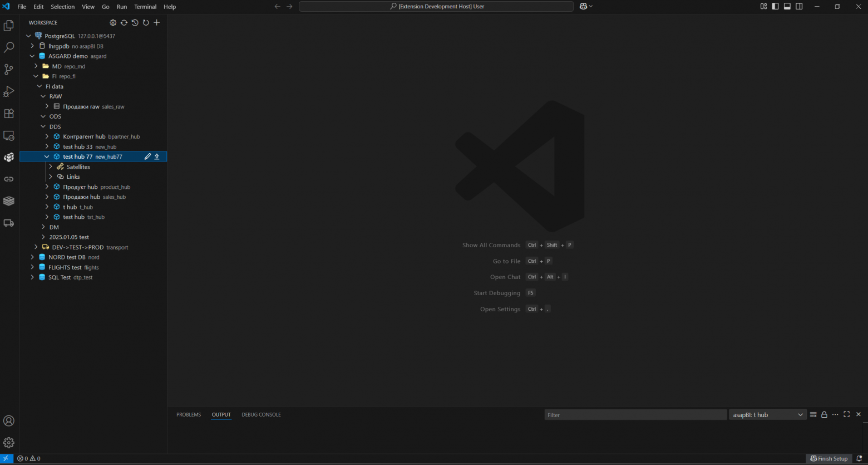The height and width of the screenshot is (465, 868).
Task: Toggle the primary side bar visibility
Action: click(x=775, y=6)
